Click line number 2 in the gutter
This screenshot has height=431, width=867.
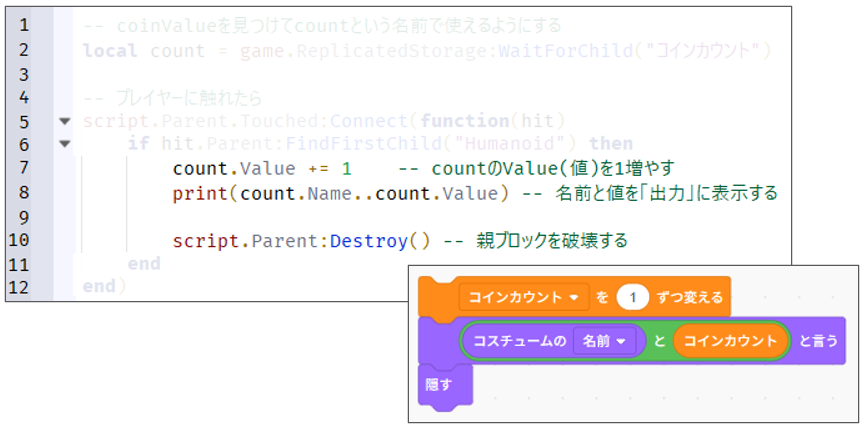24,50
